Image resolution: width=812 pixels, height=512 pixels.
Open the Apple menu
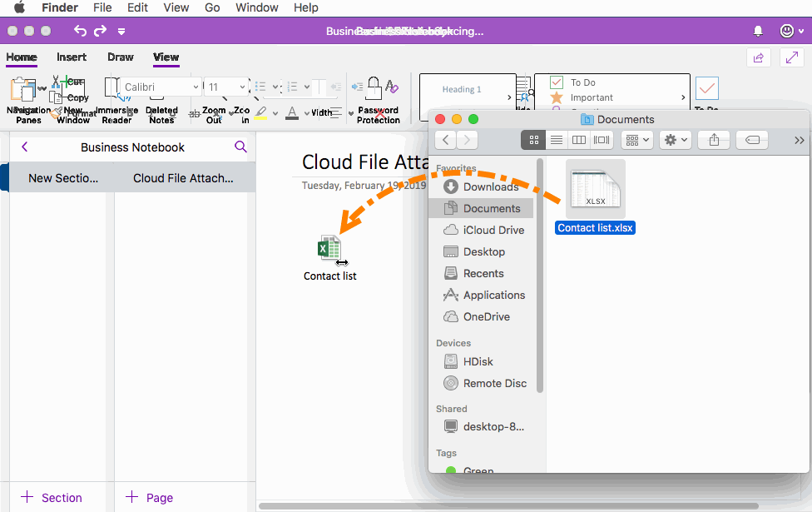[19, 7]
